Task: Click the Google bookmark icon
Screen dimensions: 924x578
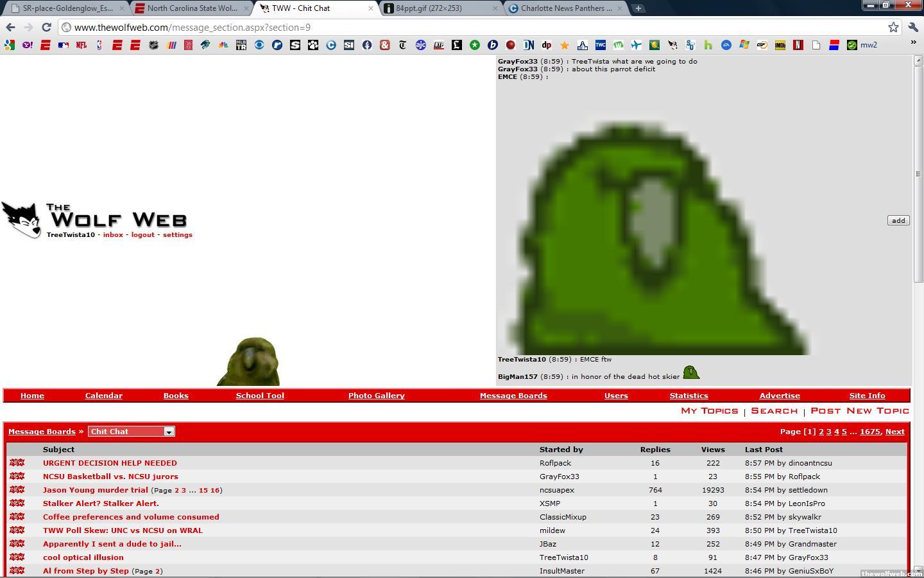Action: click(x=9, y=45)
